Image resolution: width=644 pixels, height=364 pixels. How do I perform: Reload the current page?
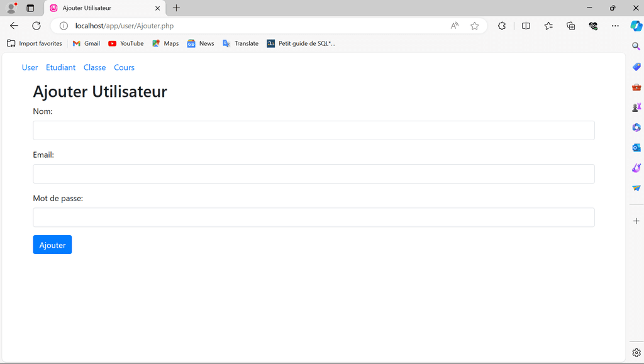click(x=36, y=26)
